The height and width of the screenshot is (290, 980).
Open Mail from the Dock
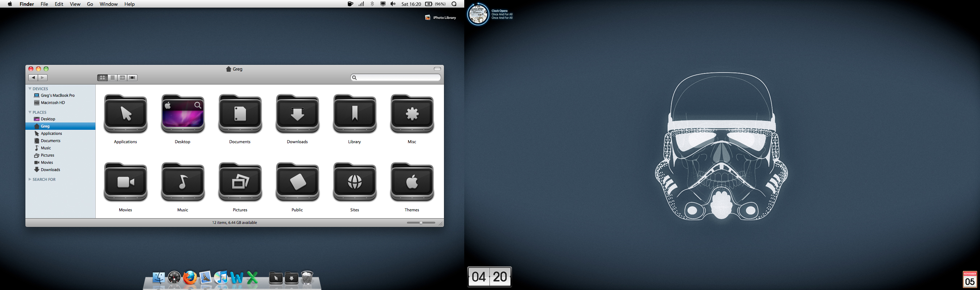[x=205, y=278]
